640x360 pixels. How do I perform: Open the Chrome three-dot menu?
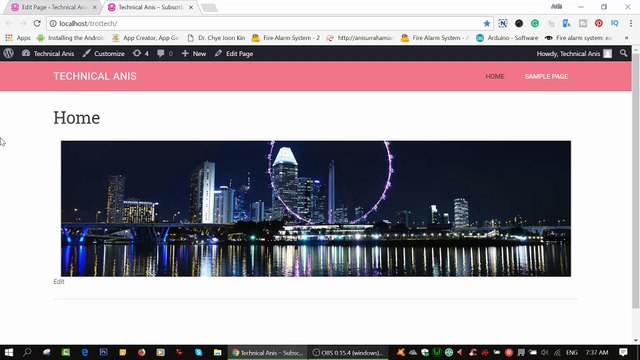(631, 23)
